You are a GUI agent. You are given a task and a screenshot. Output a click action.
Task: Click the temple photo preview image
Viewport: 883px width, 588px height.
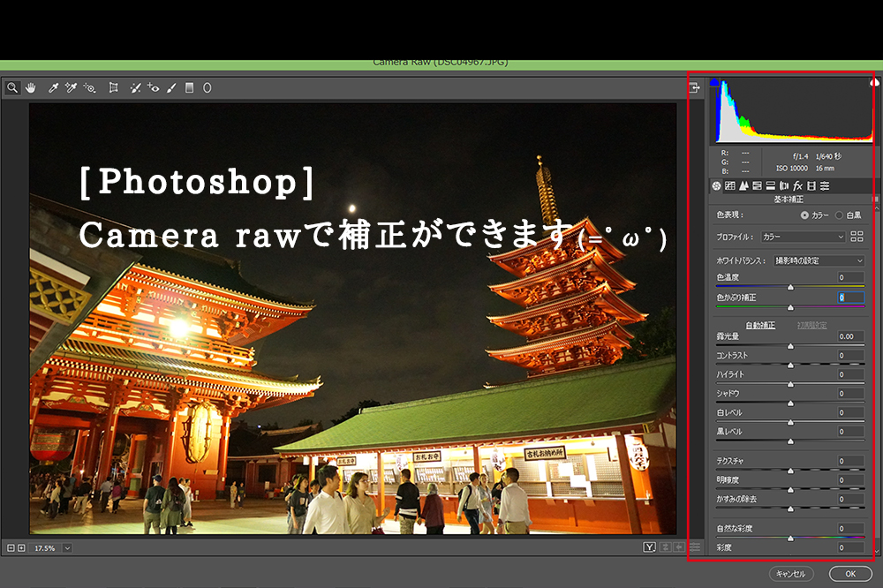(352, 318)
